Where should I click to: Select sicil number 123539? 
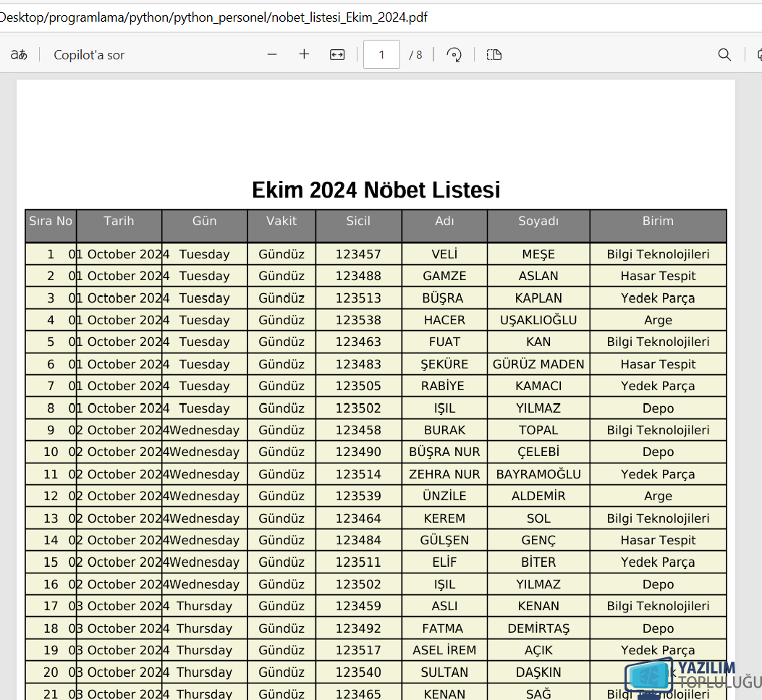tap(358, 497)
